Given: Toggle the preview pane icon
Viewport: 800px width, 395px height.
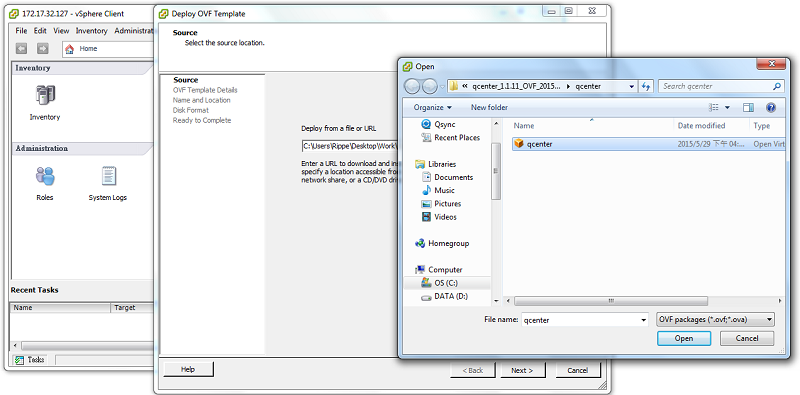Looking at the screenshot, I should tap(748, 108).
